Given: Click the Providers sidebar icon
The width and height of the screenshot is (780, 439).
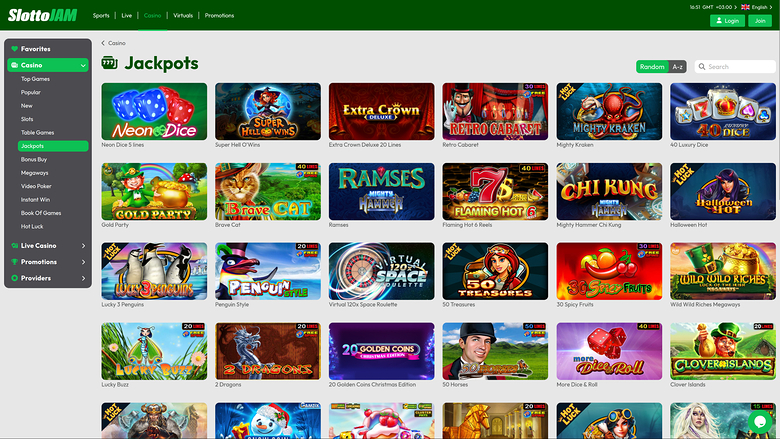Looking at the screenshot, I should coord(14,278).
